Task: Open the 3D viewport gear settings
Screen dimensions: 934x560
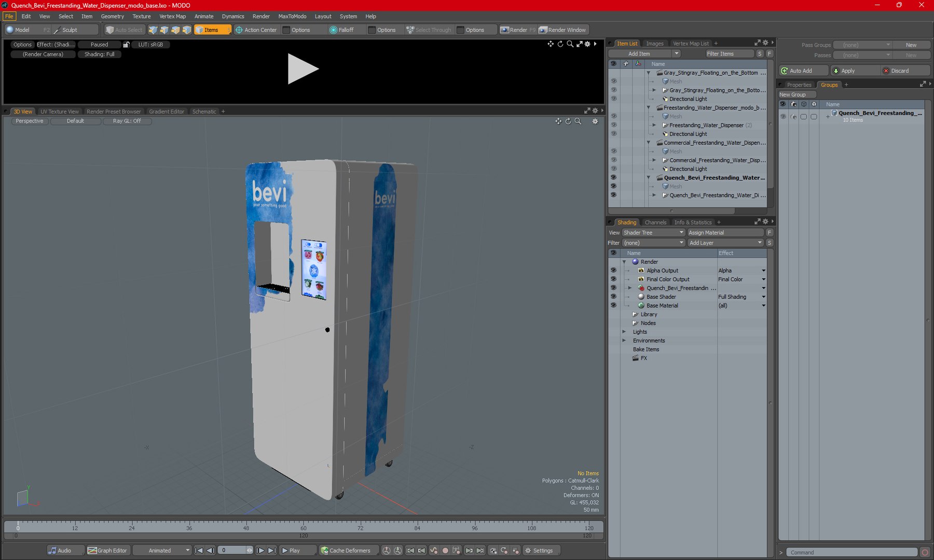Action: tap(595, 121)
